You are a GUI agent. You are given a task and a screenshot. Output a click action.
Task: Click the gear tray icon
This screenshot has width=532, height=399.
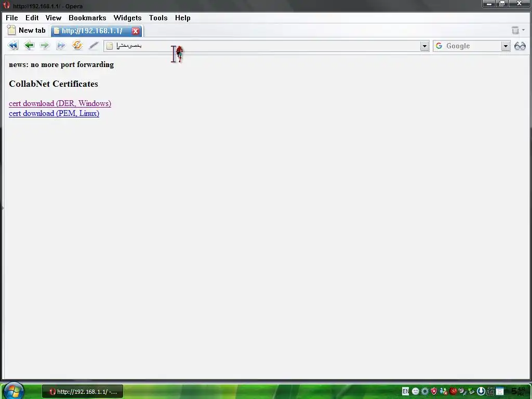coord(425,391)
